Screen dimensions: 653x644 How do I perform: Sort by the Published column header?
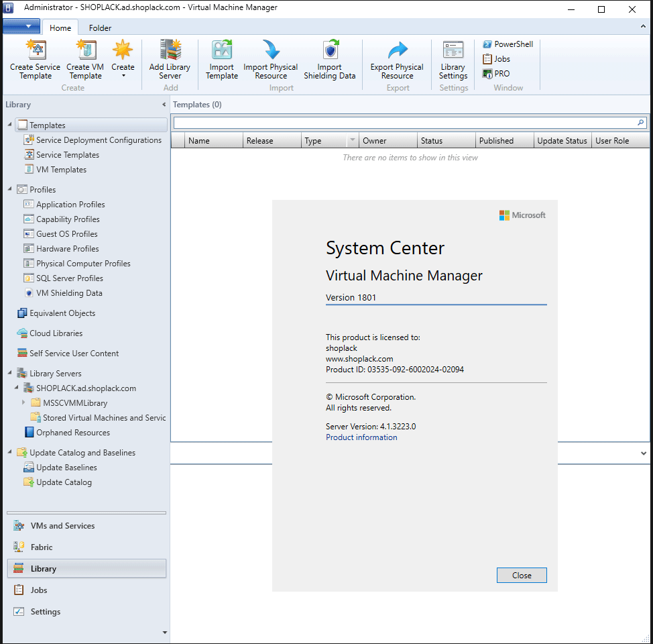(x=505, y=141)
